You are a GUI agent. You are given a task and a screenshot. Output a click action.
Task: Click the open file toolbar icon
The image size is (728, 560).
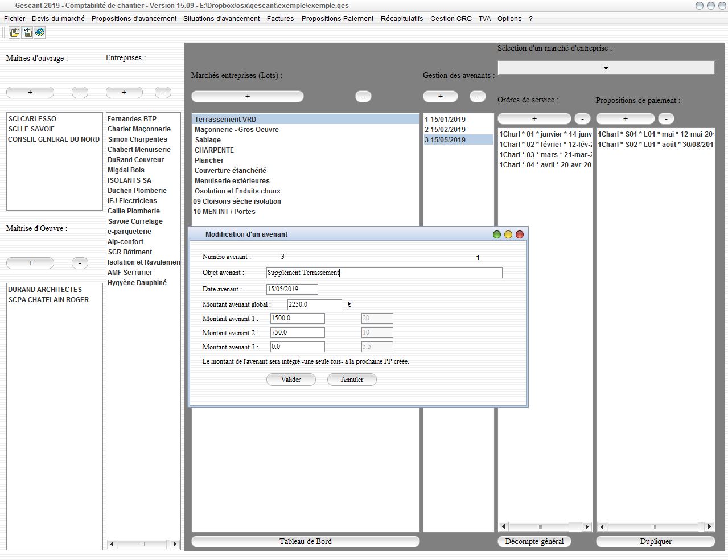(15, 33)
